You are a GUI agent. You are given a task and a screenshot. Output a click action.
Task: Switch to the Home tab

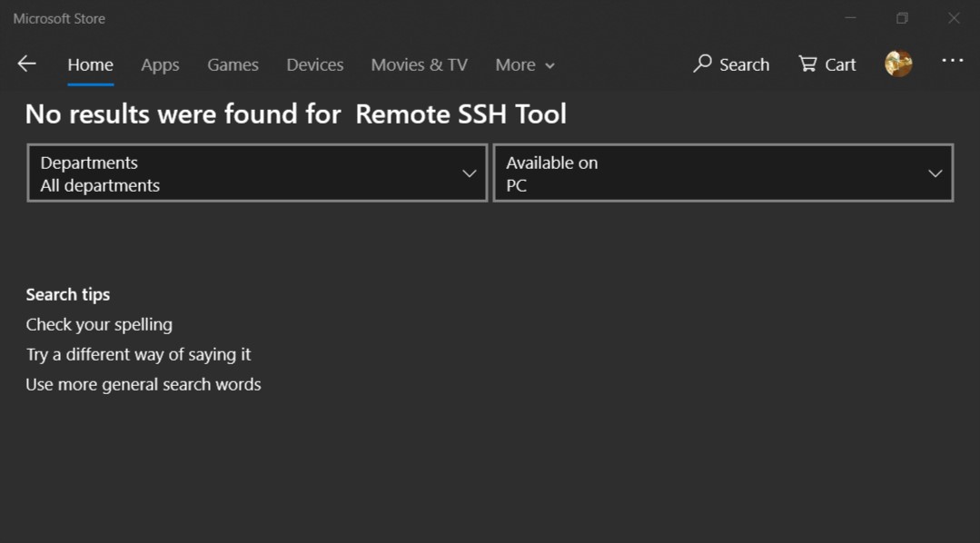click(90, 65)
